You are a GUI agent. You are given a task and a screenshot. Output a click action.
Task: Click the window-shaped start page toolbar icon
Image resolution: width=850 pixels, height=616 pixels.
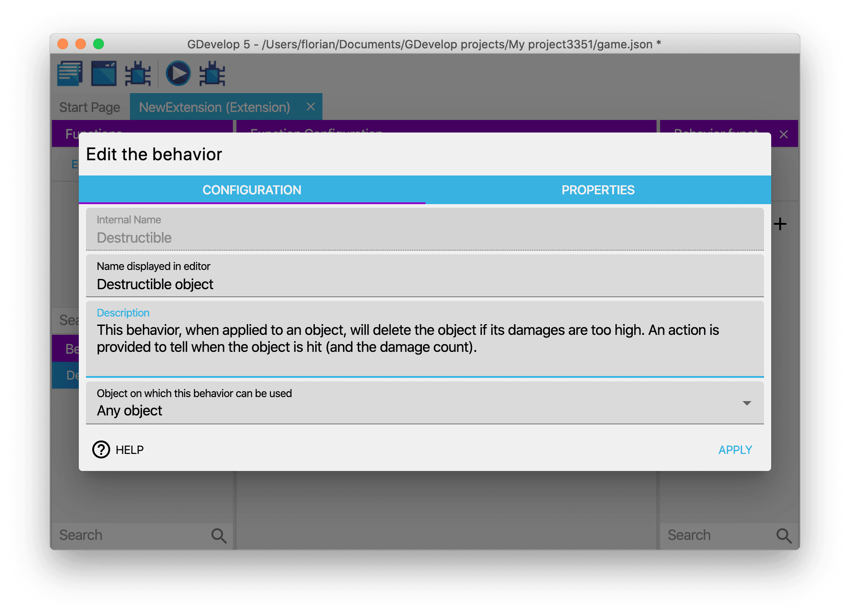pyautogui.click(x=104, y=73)
